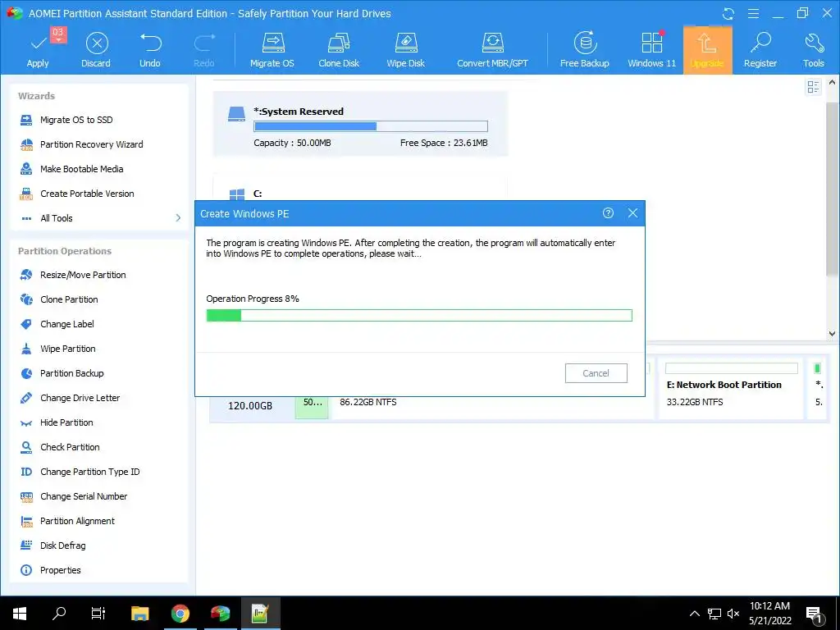Click the muted volume tray icon

click(x=733, y=614)
